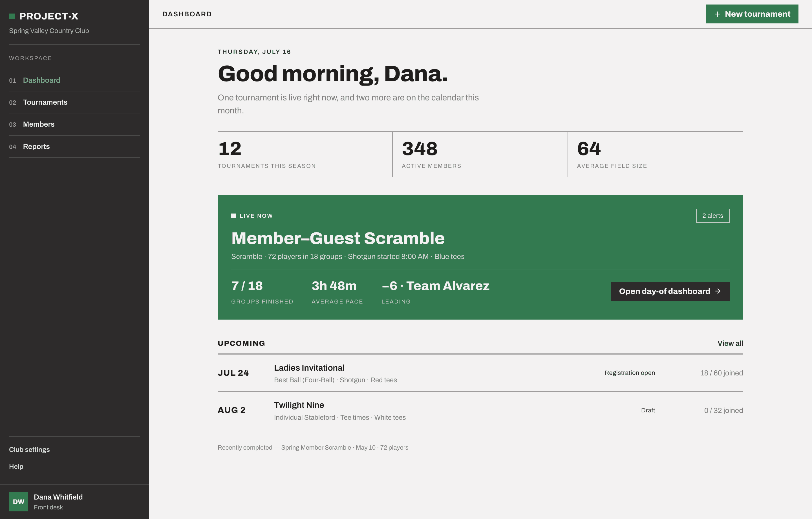The height and width of the screenshot is (519, 812).
Task: Click the 18 / 60 joined count
Action: pyautogui.click(x=721, y=373)
